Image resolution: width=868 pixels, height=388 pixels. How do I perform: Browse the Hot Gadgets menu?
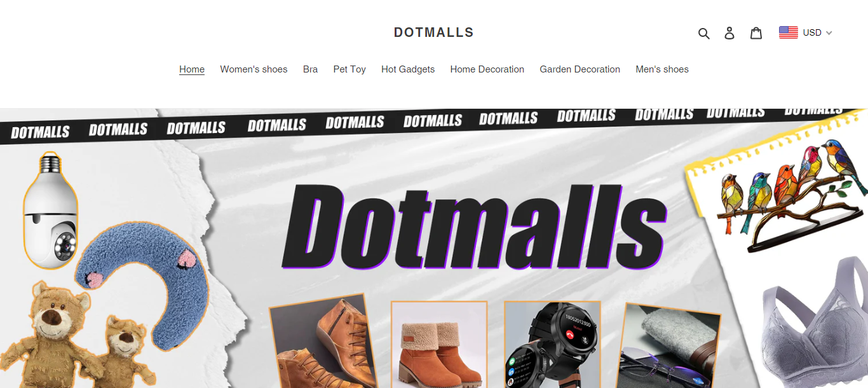pos(408,69)
